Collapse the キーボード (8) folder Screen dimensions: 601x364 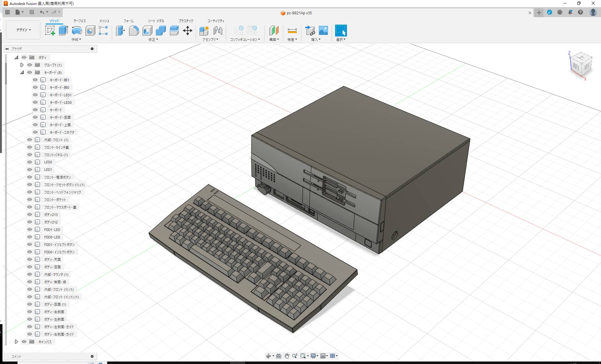[x=22, y=72]
